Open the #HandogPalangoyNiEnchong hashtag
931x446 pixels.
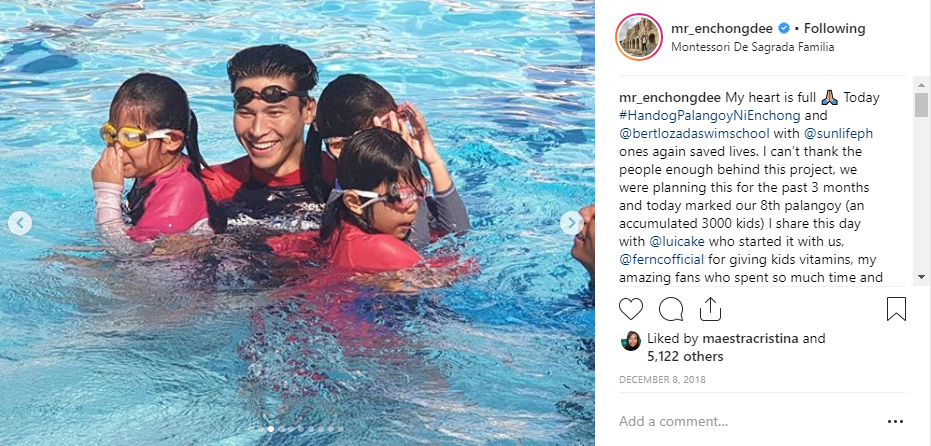click(710, 115)
